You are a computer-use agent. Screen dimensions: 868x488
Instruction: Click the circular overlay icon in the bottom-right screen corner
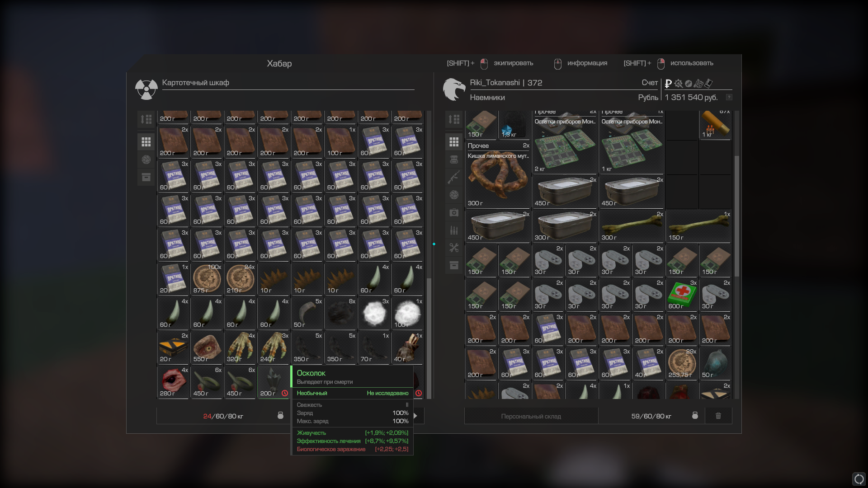(x=859, y=479)
